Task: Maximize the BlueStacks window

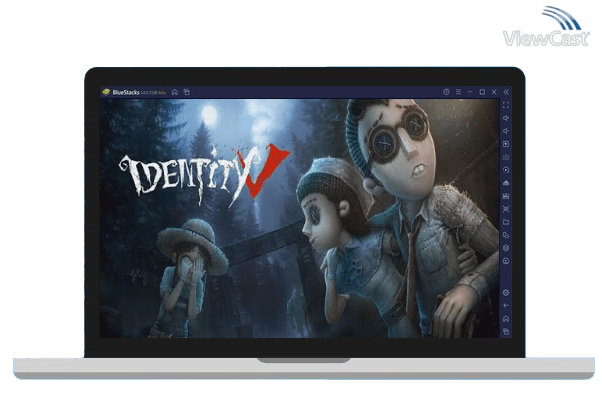Action: click(482, 92)
